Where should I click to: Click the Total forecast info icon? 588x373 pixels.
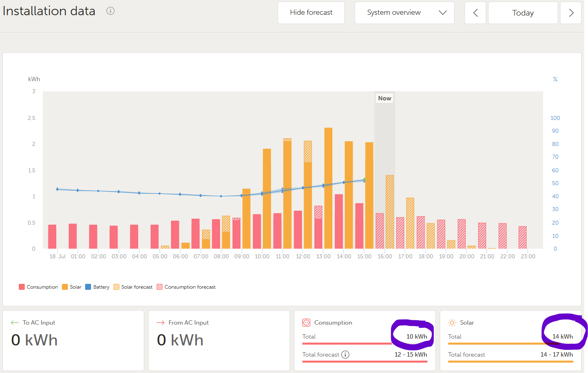(346, 355)
